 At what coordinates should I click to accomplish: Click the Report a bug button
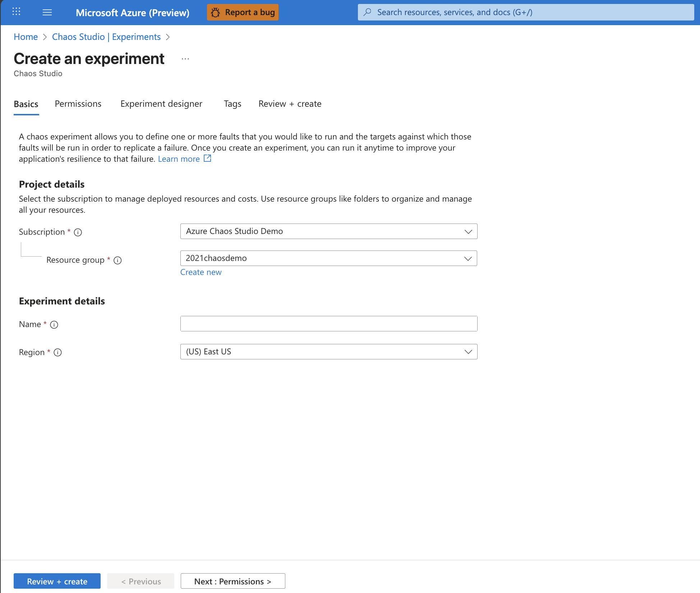tap(243, 12)
